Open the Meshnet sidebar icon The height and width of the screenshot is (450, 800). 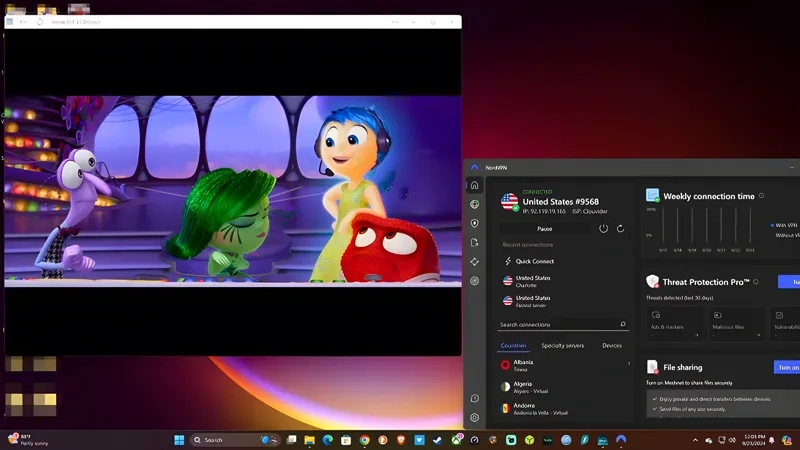pyautogui.click(x=474, y=262)
